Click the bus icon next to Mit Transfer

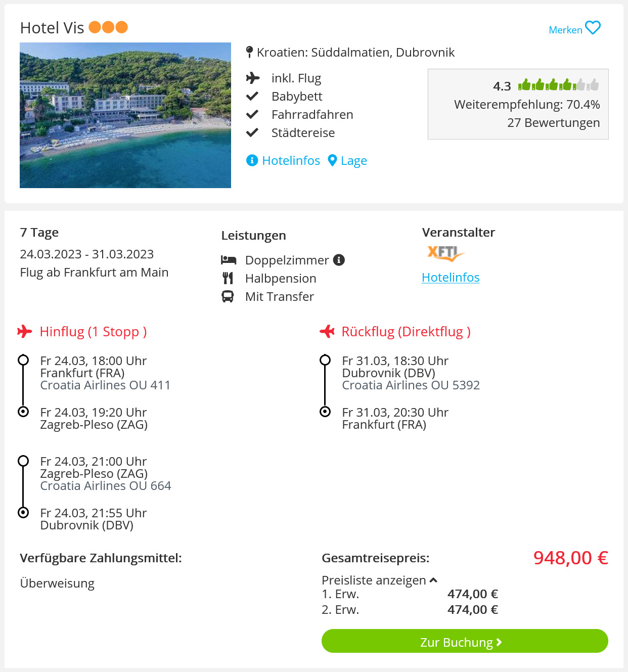(228, 296)
